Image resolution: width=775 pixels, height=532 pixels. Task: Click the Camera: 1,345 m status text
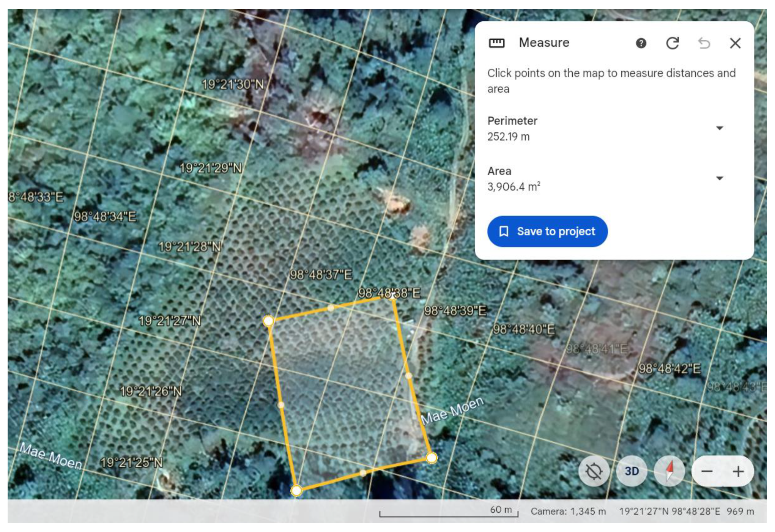click(x=568, y=512)
